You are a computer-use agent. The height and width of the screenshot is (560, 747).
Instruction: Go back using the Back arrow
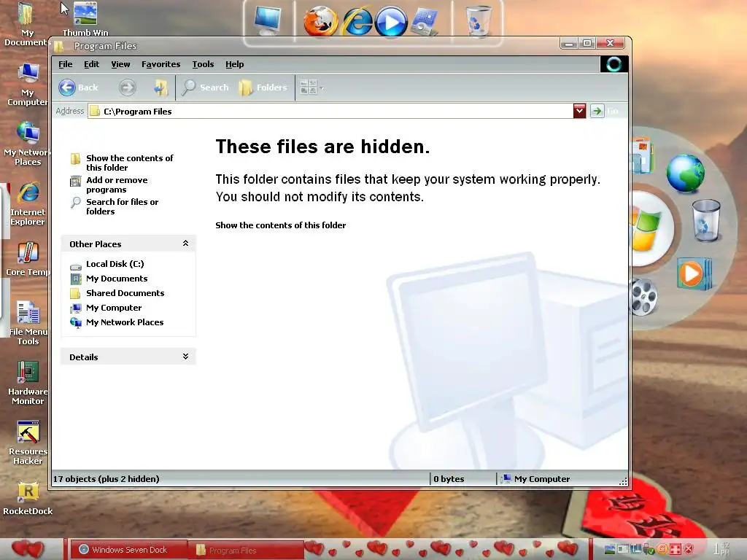[77, 87]
